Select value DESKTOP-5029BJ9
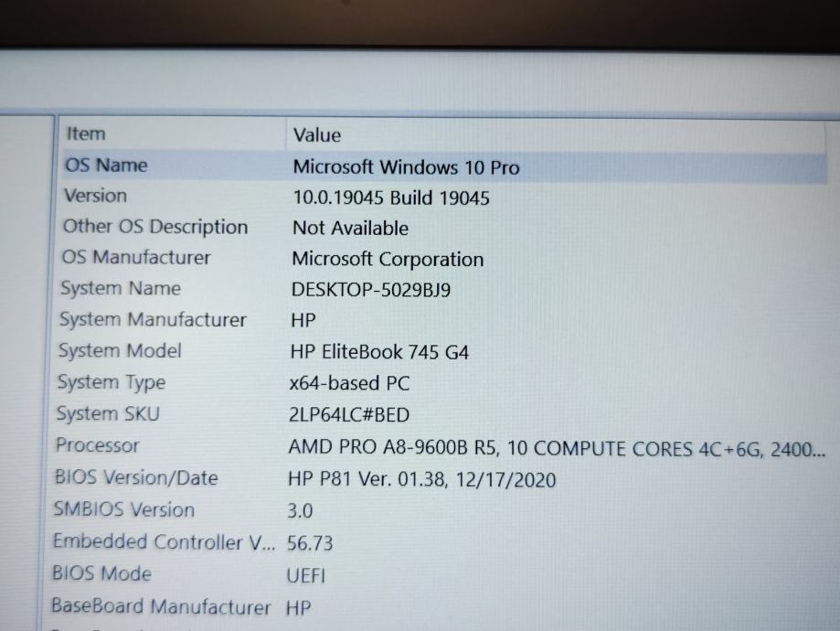The image size is (840, 631). (371, 290)
